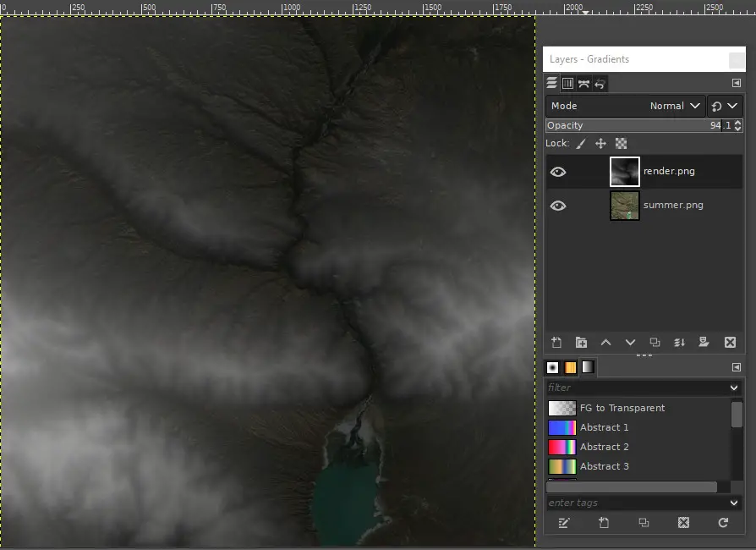
Task: Click the lock pixels paintbrush icon
Action: (581, 143)
